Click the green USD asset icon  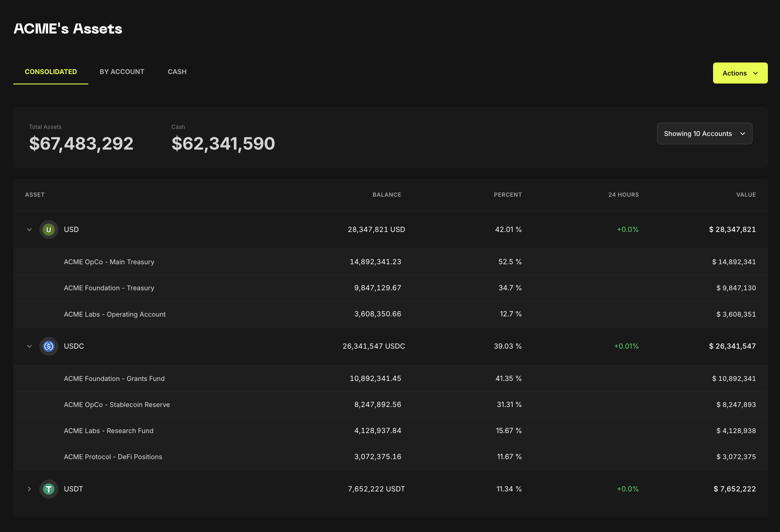(49, 230)
